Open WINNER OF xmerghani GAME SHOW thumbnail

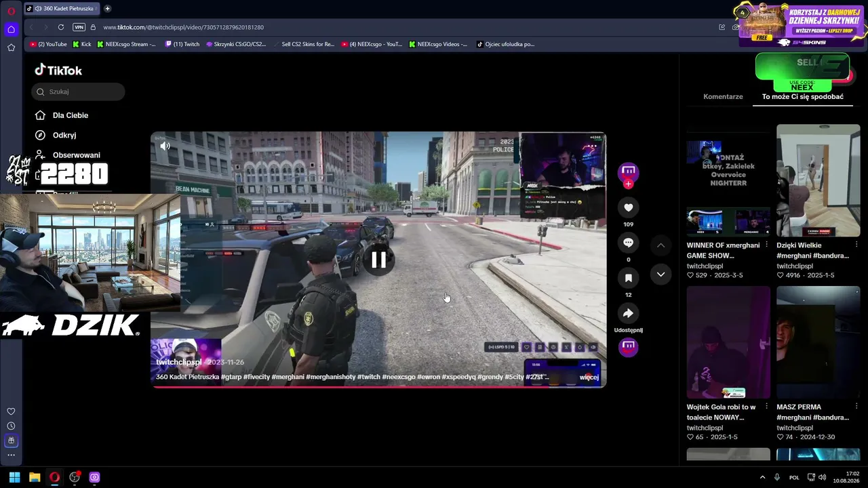coord(728,180)
